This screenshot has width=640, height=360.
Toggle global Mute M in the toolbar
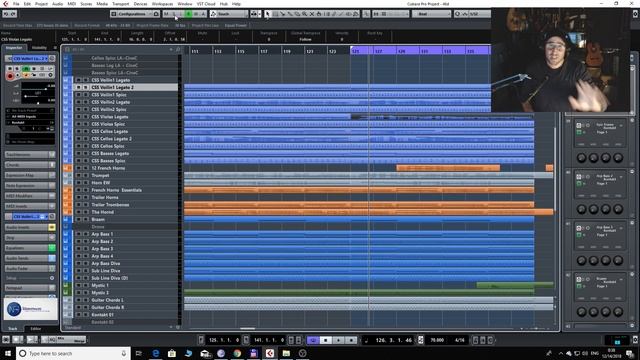tap(166, 14)
